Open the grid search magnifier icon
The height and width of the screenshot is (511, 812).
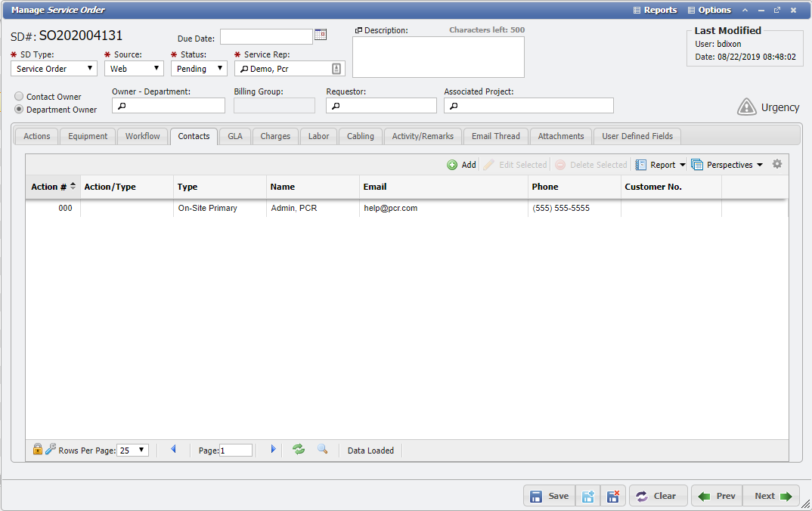click(322, 450)
